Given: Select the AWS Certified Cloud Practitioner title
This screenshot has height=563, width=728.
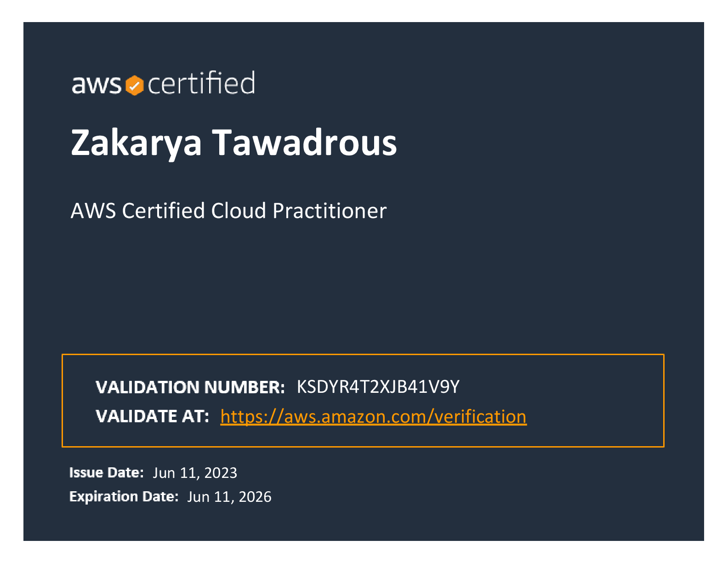Looking at the screenshot, I should (228, 211).
